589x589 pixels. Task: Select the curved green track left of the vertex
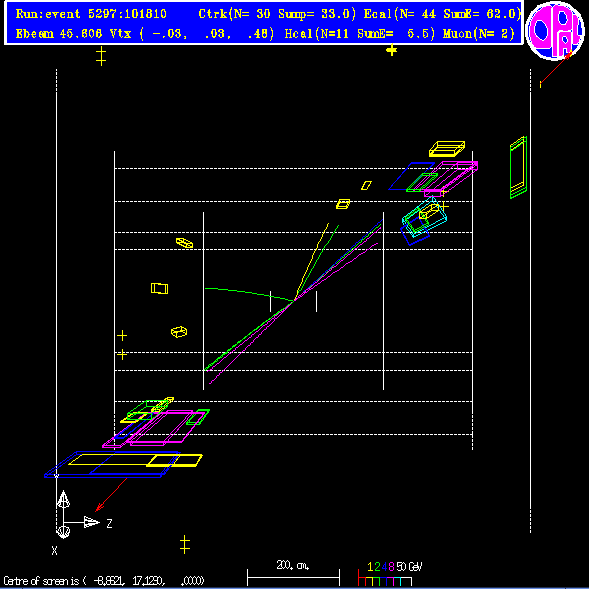249,294
